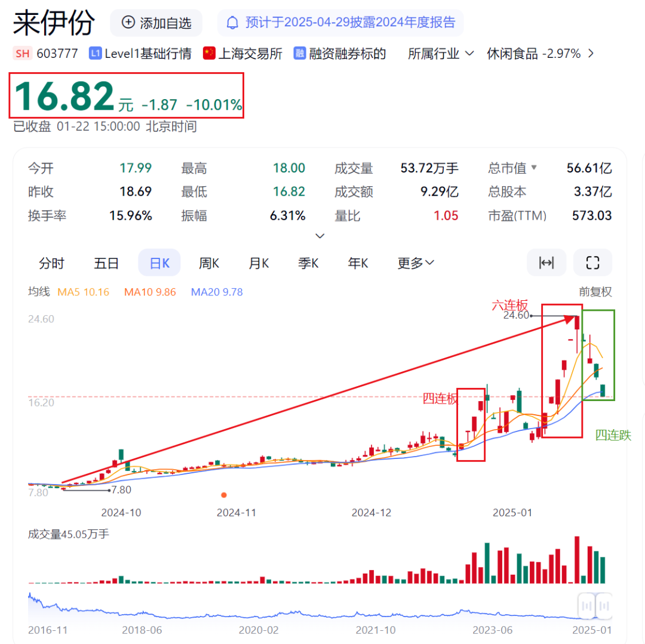Viewport: 645px width, 644px height.
Task: Open the 休闲食品 industry arrow link
Action: point(591,54)
